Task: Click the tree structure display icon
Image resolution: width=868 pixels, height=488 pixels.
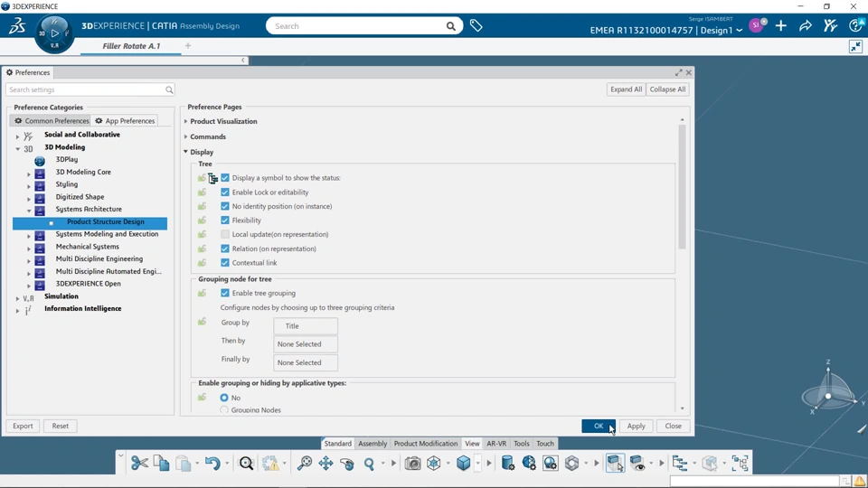Action: 679,463
